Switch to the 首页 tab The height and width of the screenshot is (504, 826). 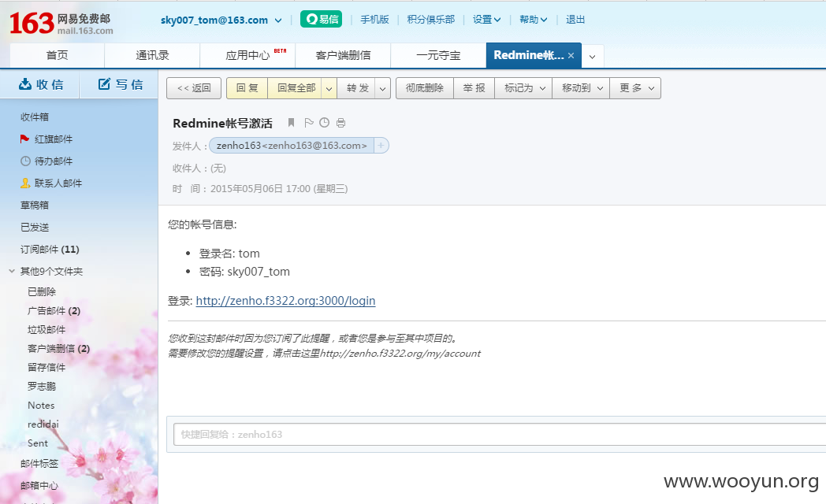coord(57,55)
